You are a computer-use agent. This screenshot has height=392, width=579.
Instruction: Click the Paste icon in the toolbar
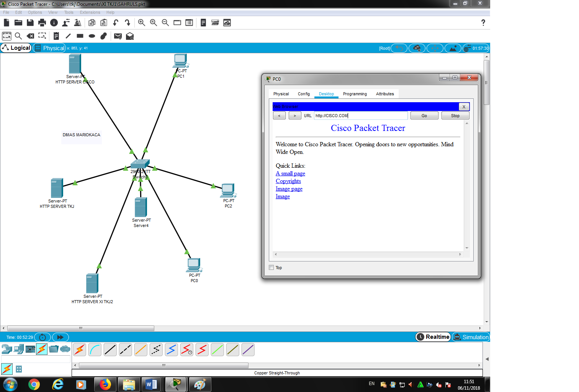[x=103, y=23]
